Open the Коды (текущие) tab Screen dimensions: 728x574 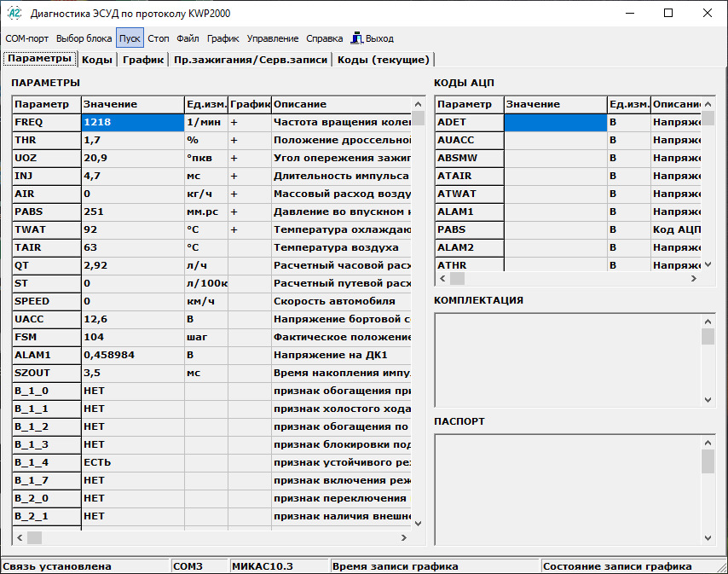click(384, 60)
